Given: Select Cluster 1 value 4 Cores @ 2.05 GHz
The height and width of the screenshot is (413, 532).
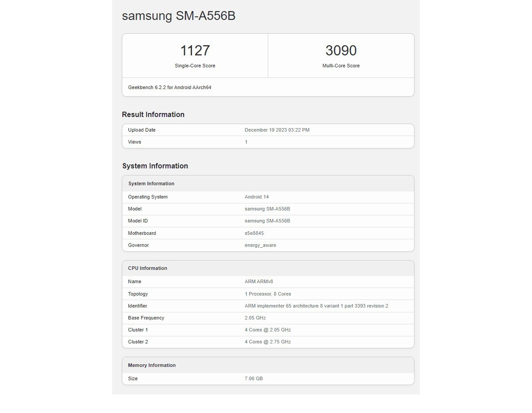Looking at the screenshot, I should [267, 330].
